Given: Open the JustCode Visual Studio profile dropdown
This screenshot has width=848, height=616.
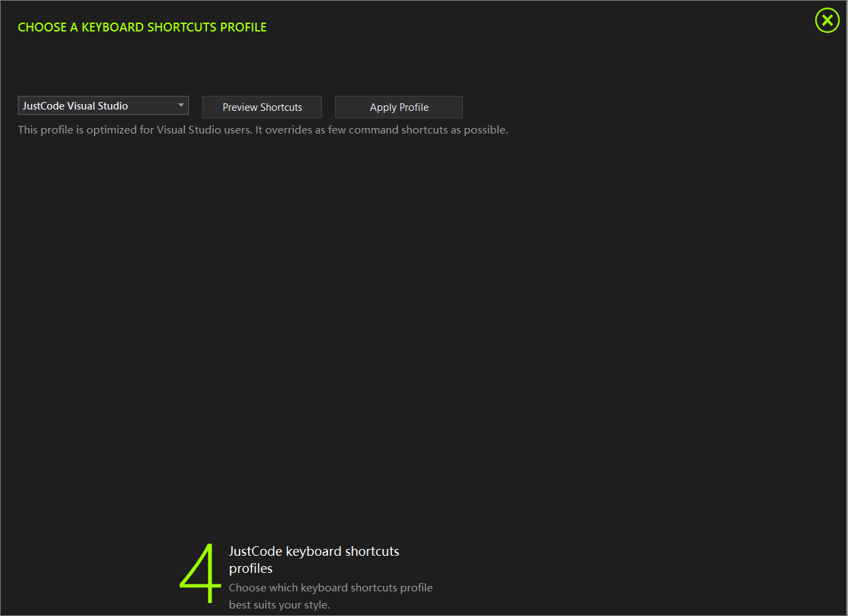Looking at the screenshot, I should [103, 105].
